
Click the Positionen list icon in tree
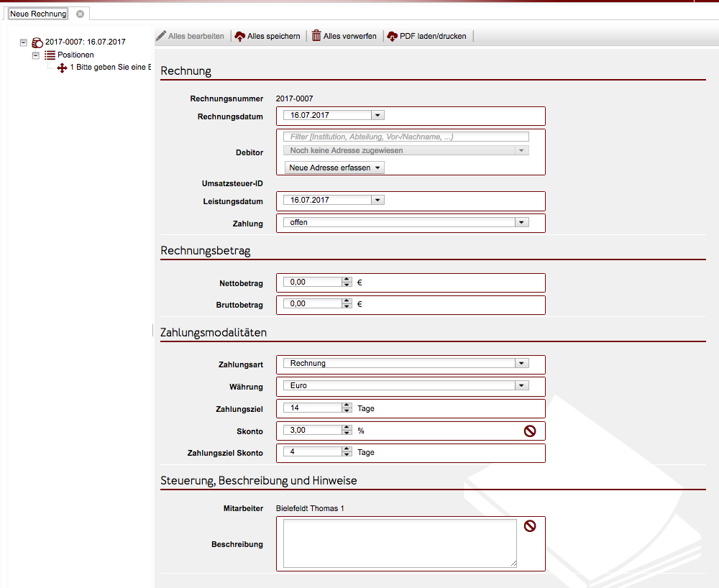50,55
